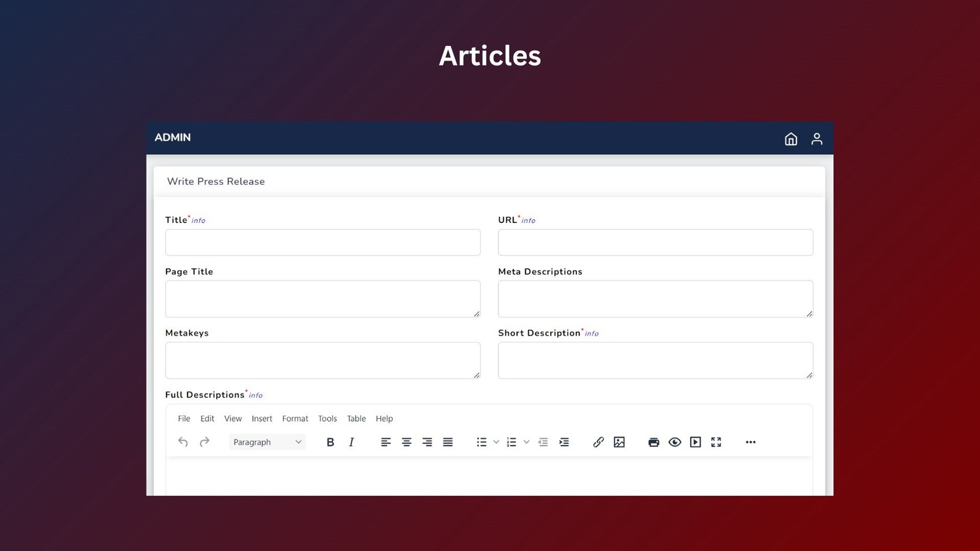This screenshot has height=551, width=980.
Task: Toggle bold formatting
Action: pyautogui.click(x=330, y=442)
